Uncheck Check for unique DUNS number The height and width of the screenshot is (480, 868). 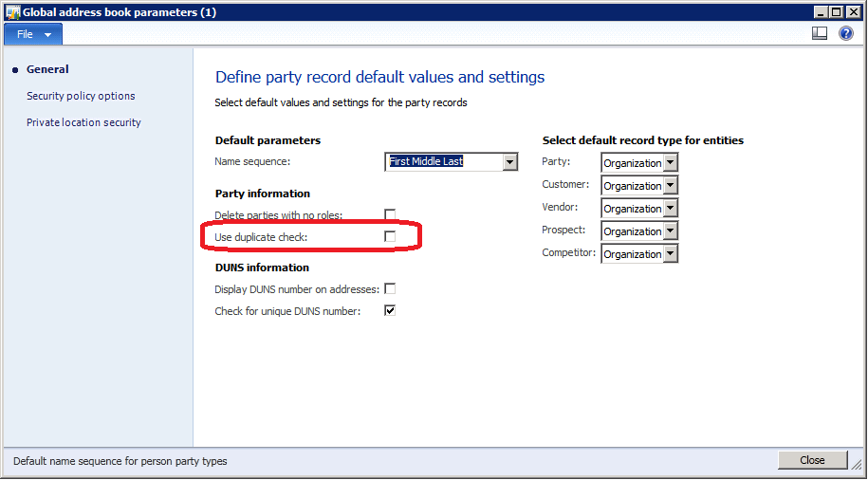pyautogui.click(x=390, y=310)
